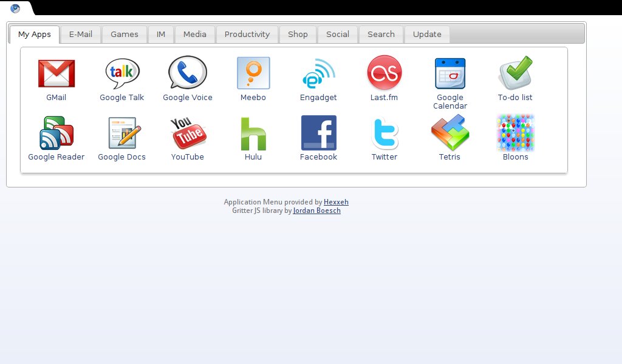The height and width of the screenshot is (364, 622).
Task: Open the YouTube icon
Action: point(188,133)
